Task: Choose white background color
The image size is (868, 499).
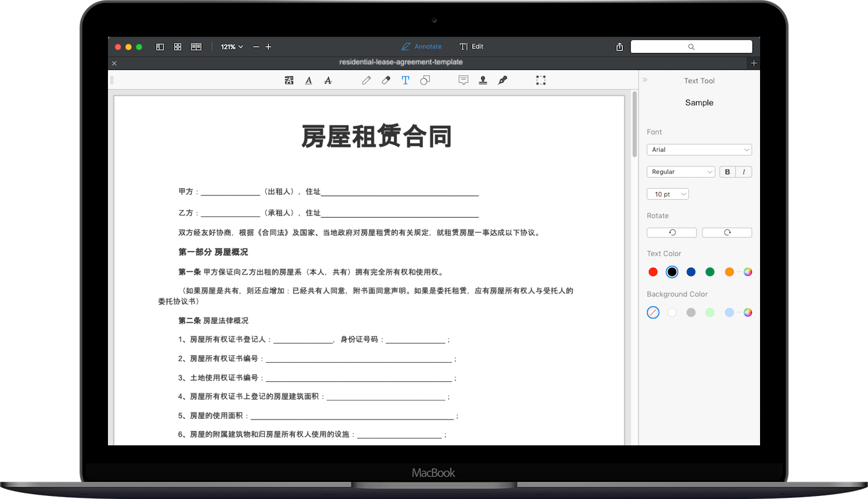Action: point(672,313)
